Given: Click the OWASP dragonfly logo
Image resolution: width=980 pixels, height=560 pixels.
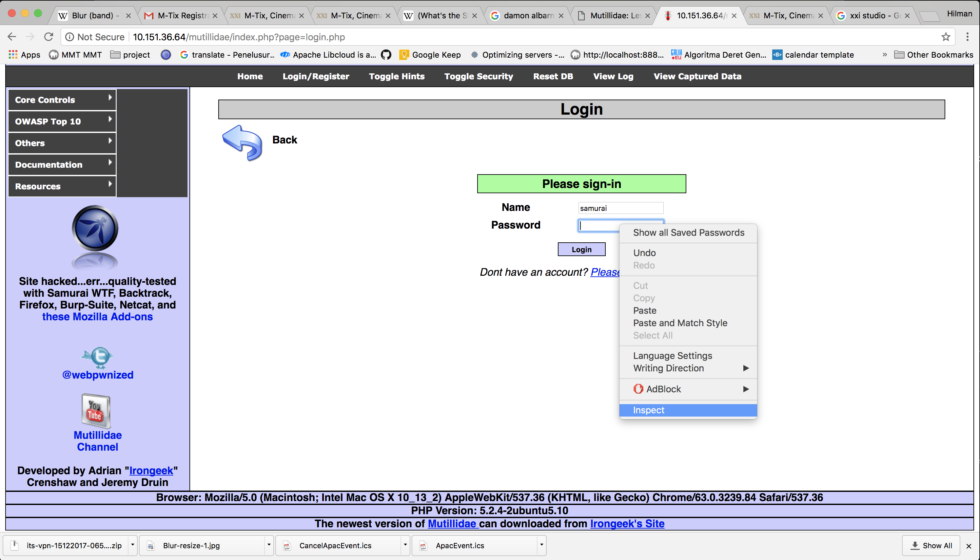Looking at the screenshot, I should 95,229.
